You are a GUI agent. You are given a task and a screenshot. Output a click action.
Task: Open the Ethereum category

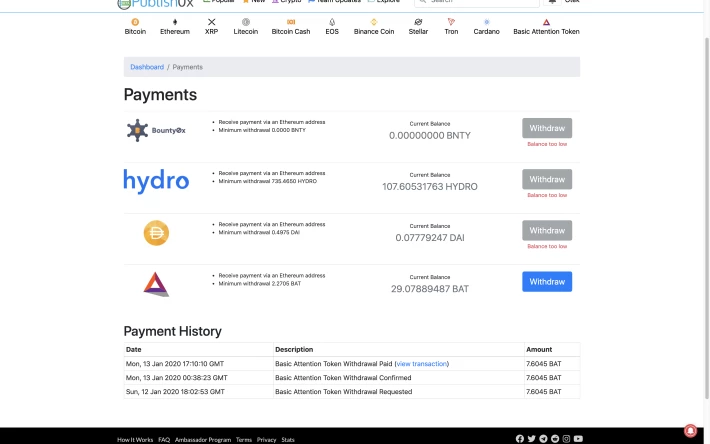coord(175,27)
